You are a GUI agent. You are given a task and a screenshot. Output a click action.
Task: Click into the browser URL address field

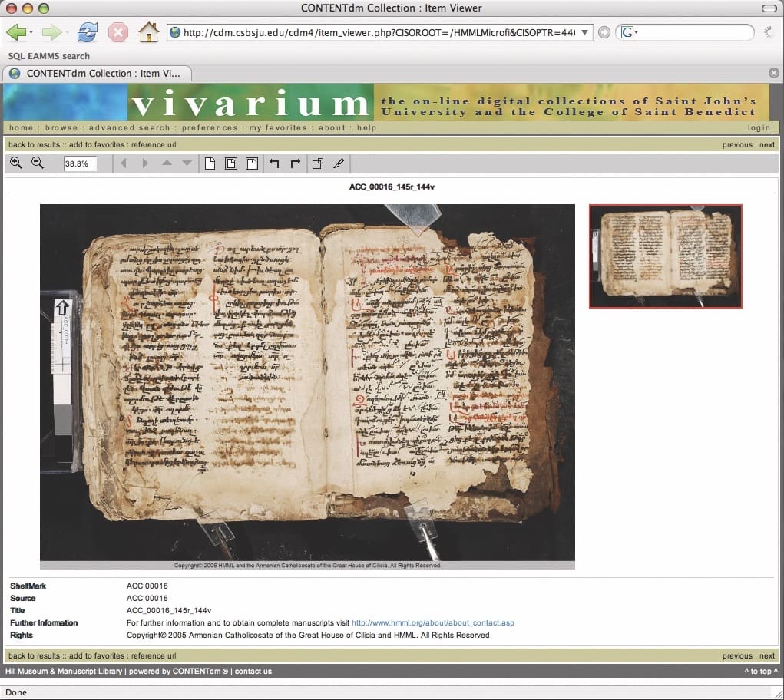tap(379, 32)
